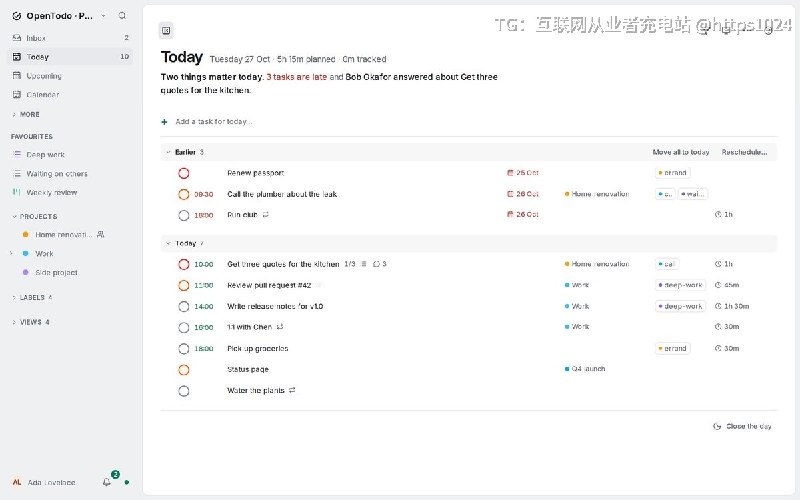This screenshot has width=800, height=500.
Task: Click the 30m duration on 1:1 with Chen
Action: [x=727, y=327]
